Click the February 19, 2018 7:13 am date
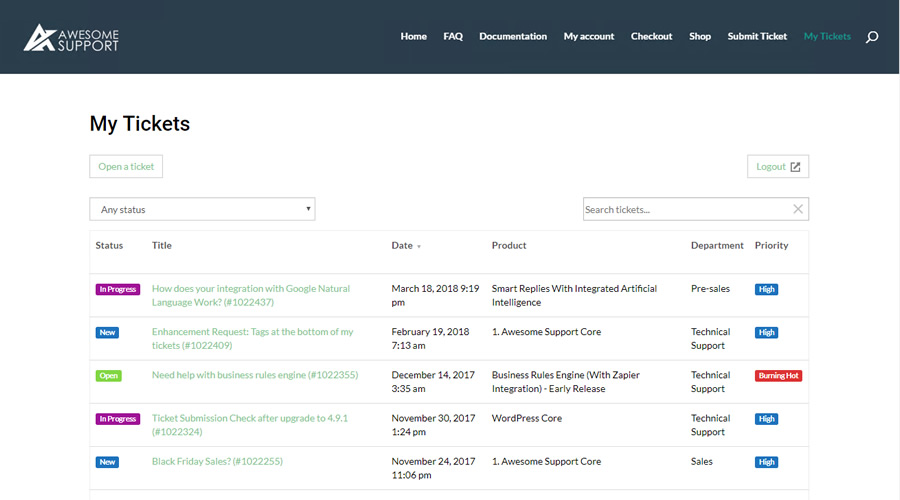 tap(430, 339)
